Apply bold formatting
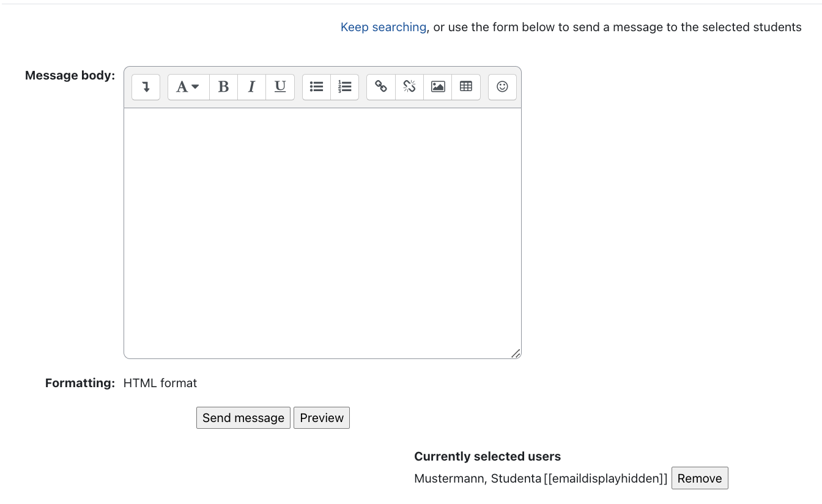Viewport: 822px width, 504px height. 223,87
